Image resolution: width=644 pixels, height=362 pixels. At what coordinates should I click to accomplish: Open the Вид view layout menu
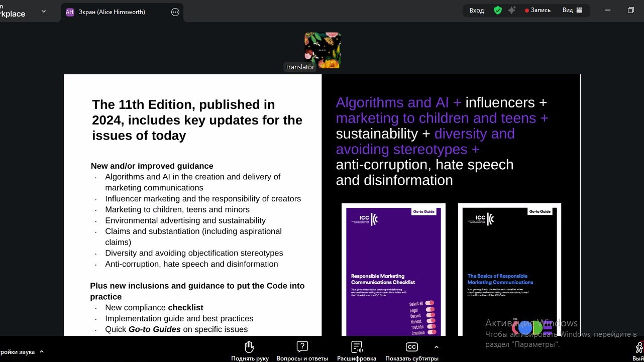[x=572, y=11]
